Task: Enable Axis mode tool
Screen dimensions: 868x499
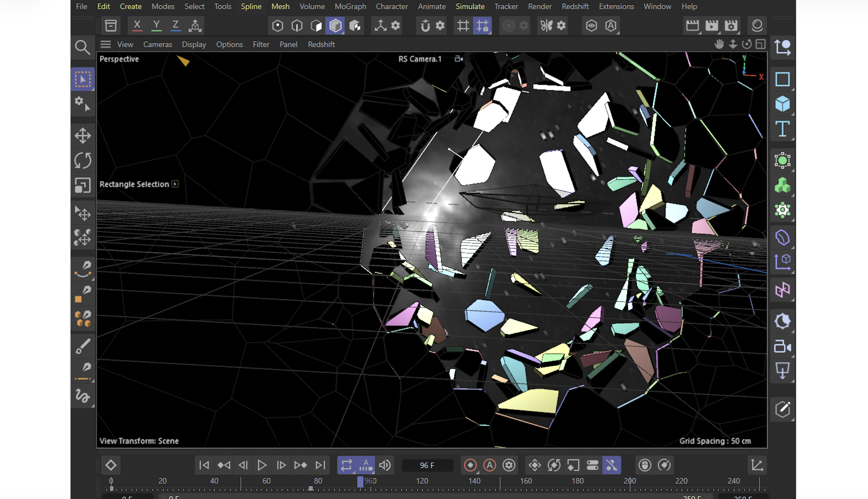Action: [x=380, y=25]
